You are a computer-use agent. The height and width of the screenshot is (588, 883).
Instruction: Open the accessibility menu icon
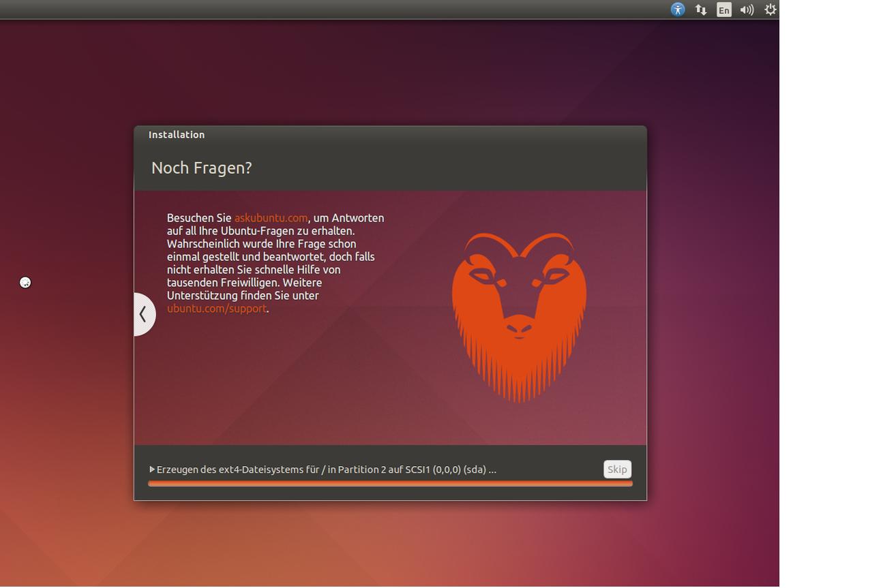click(x=677, y=10)
